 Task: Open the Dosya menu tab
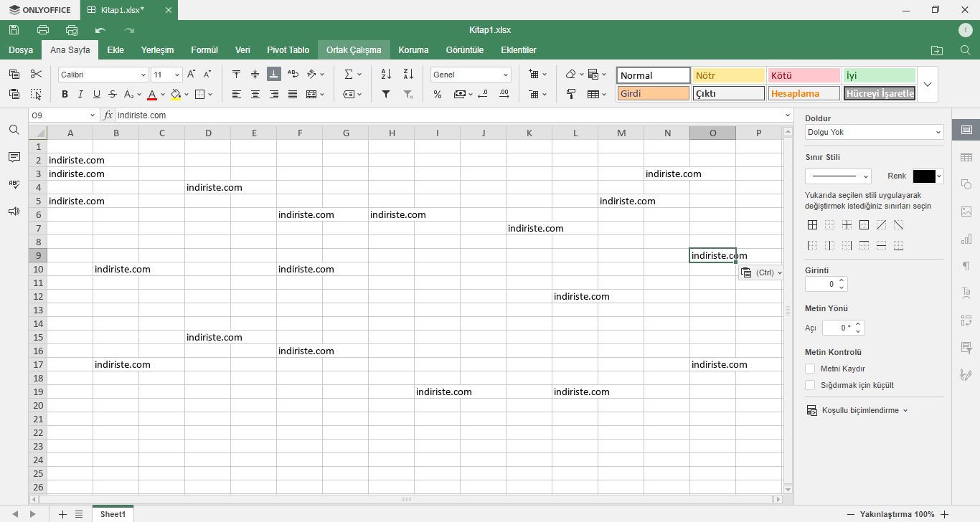(21, 50)
